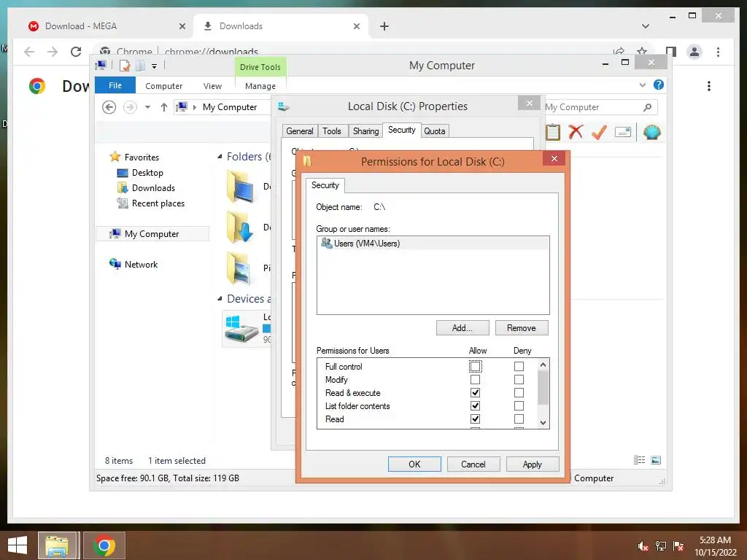Open the Manage ribbon tab
The height and width of the screenshot is (560, 747).
(x=260, y=86)
